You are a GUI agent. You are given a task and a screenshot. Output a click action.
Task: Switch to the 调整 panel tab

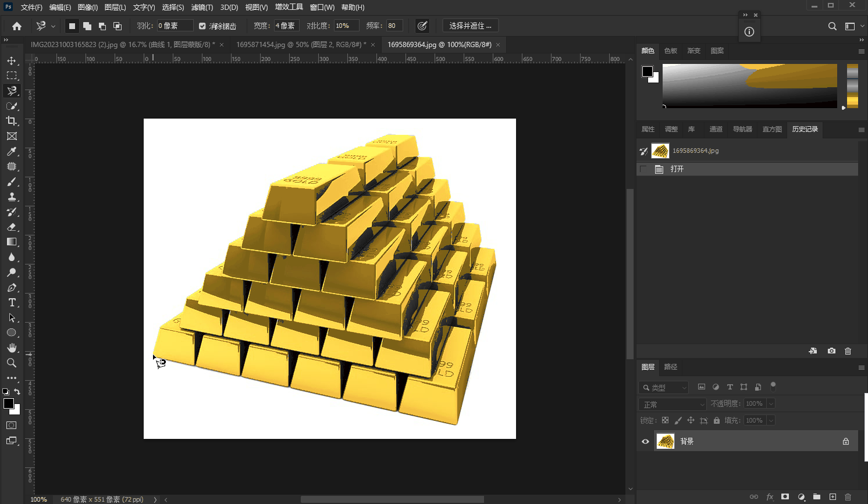671,129
